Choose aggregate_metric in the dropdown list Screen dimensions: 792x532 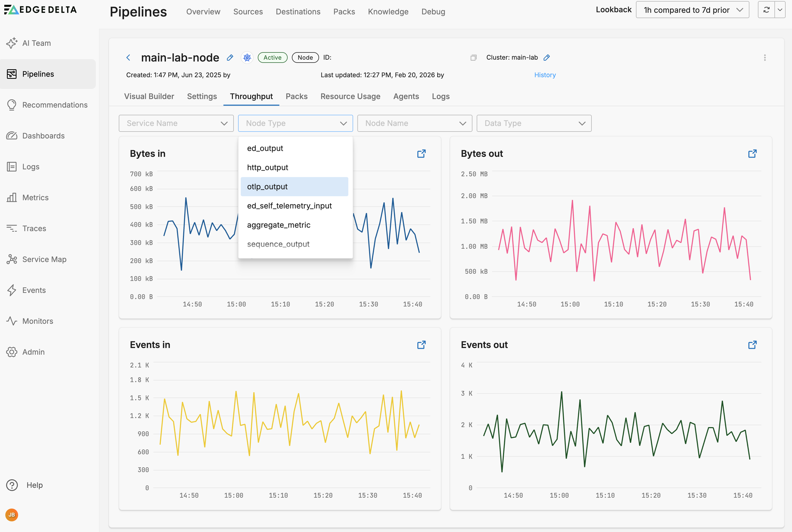(x=279, y=225)
